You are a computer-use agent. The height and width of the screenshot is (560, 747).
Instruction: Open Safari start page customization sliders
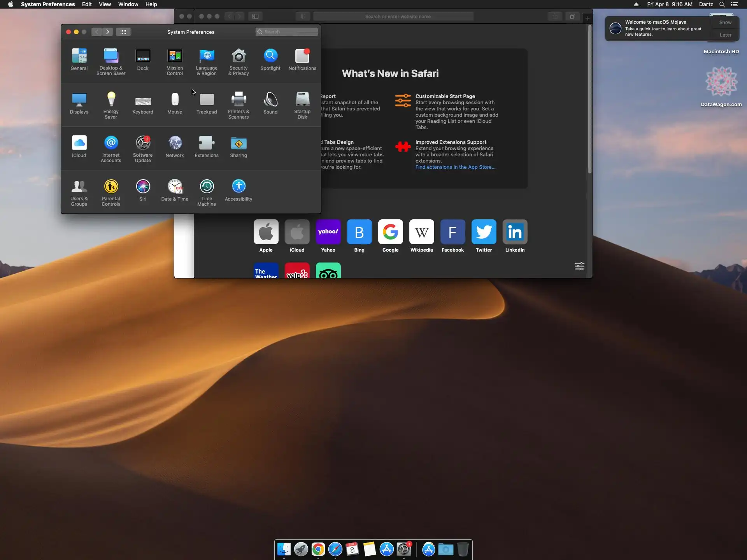(579, 266)
